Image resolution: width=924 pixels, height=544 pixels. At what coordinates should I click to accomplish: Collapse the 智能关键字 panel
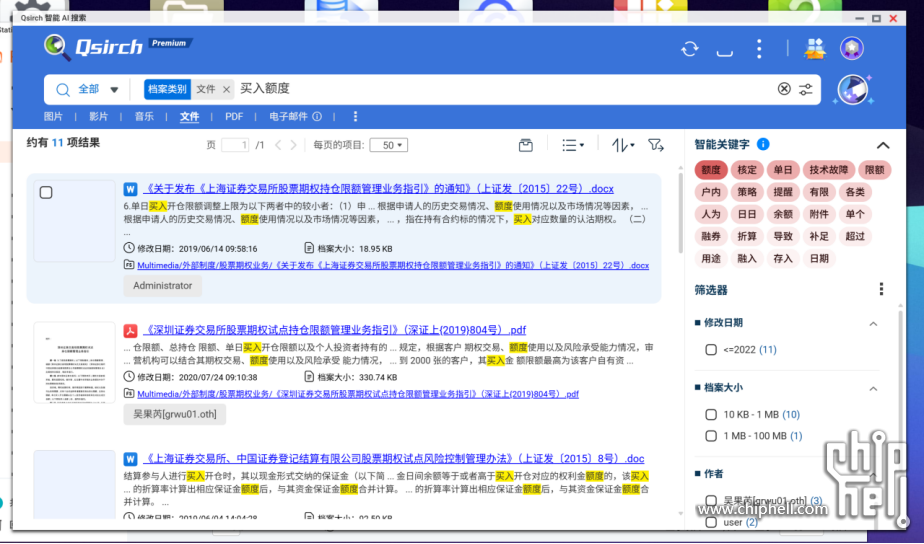882,145
